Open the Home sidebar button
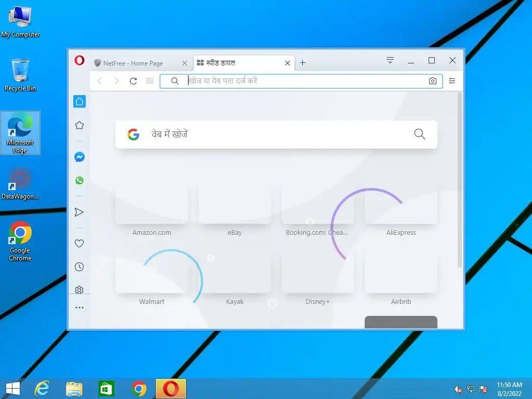This screenshot has width=532, height=399. [79, 101]
